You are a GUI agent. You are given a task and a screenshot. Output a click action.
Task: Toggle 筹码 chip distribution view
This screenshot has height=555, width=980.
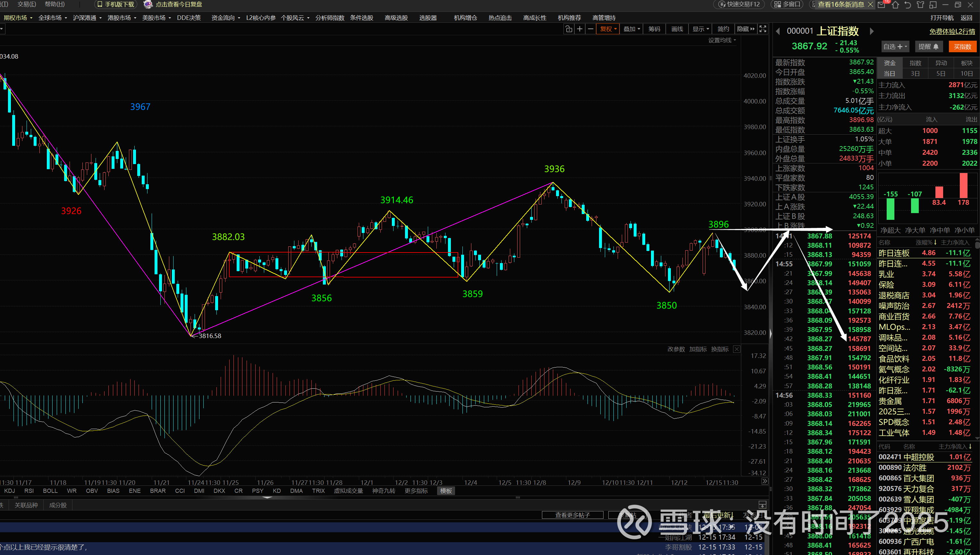pos(654,29)
